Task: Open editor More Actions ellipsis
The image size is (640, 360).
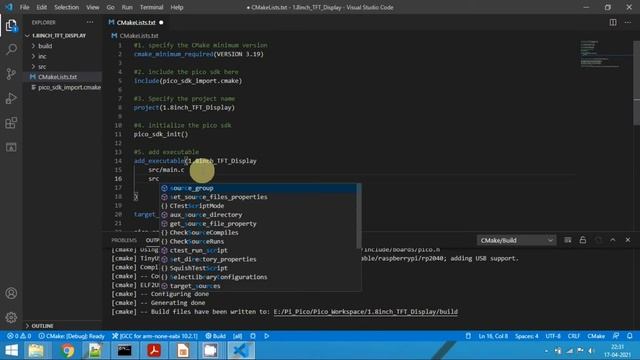Action: [628, 22]
